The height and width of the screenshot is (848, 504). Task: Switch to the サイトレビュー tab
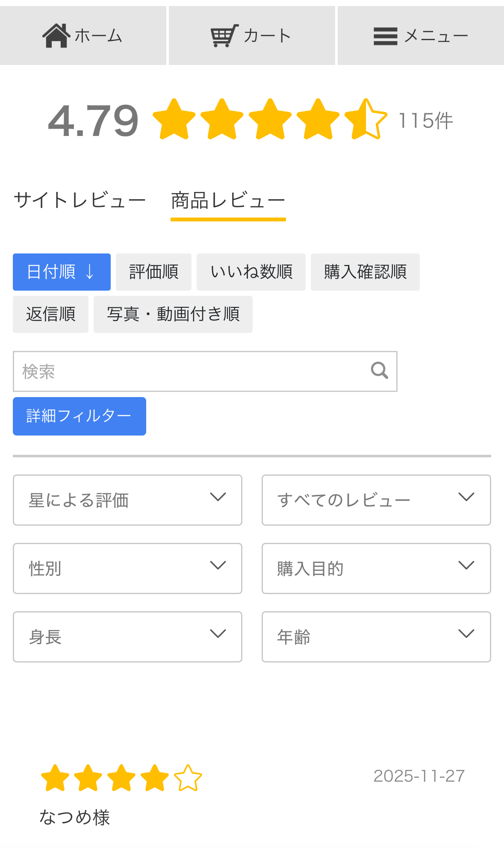pos(80,200)
